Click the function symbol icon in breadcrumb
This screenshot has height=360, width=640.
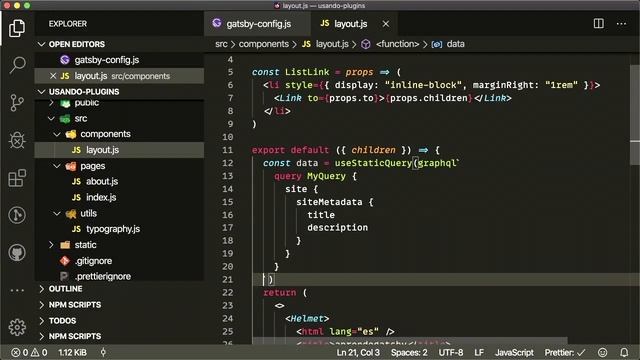click(x=366, y=44)
